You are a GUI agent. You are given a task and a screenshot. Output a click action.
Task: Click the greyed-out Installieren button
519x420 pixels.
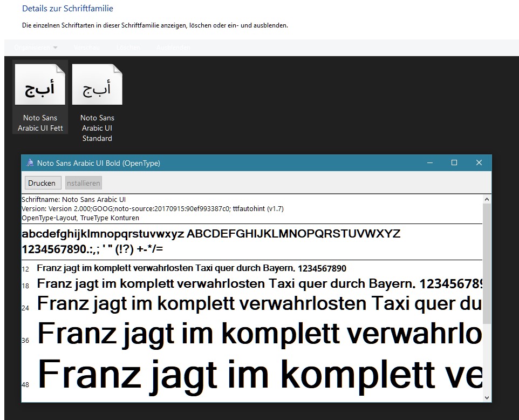[84, 183]
